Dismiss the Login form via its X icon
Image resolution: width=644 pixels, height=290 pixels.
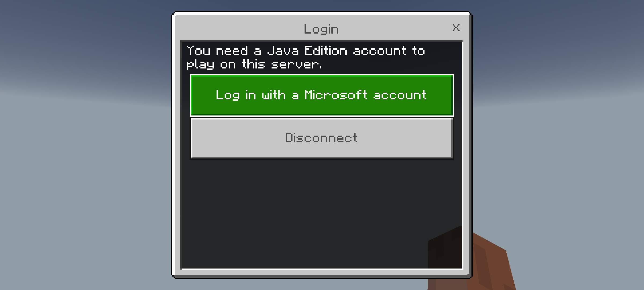tap(456, 27)
